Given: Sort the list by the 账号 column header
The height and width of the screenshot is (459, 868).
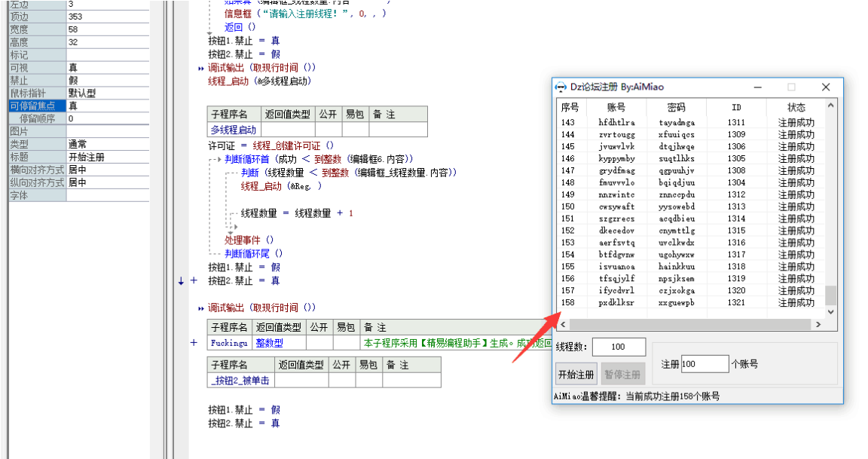Looking at the screenshot, I should 616,108.
